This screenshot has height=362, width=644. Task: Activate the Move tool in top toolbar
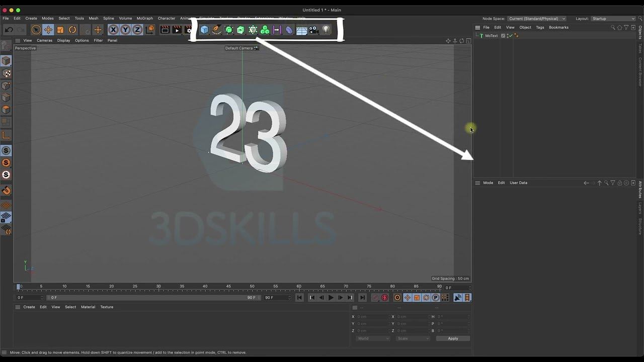tap(48, 30)
